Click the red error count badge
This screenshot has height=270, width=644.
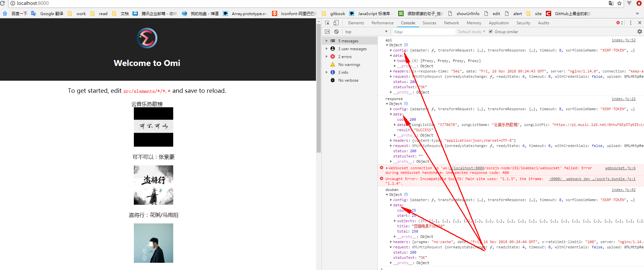620,23
